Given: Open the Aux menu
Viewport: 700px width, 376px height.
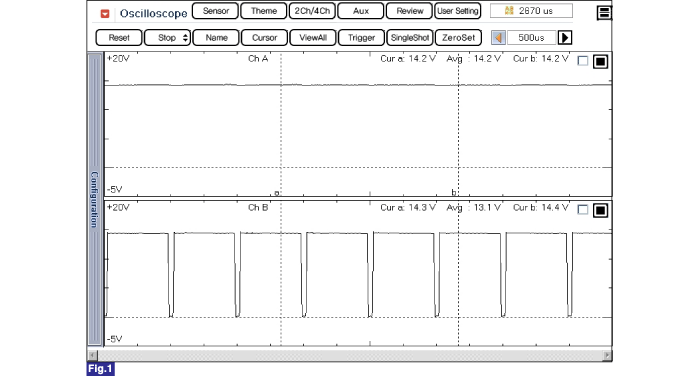Looking at the screenshot, I should 361,11.
